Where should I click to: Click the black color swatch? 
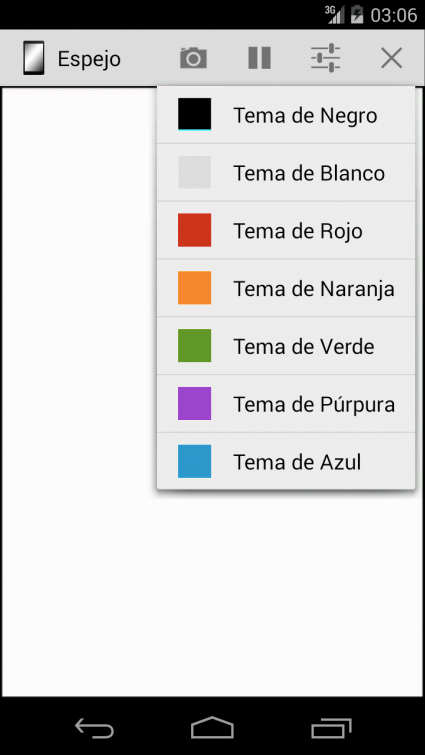pyautogui.click(x=194, y=114)
